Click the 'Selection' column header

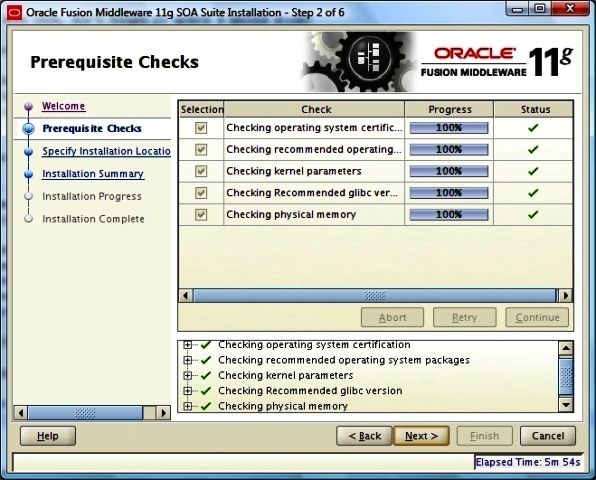click(201, 109)
